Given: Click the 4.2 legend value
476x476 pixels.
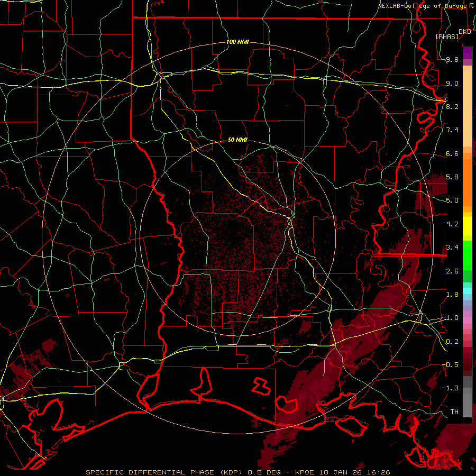Looking at the screenshot, I should tap(452, 224).
